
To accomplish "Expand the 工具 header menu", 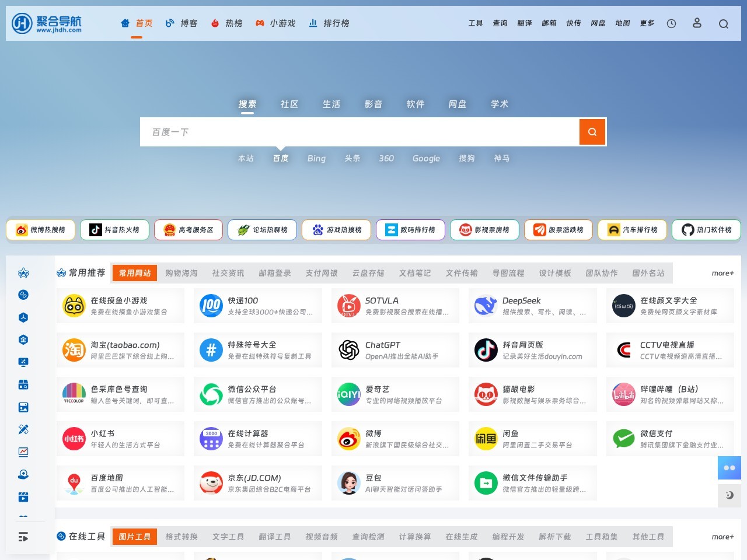I will pos(476,23).
